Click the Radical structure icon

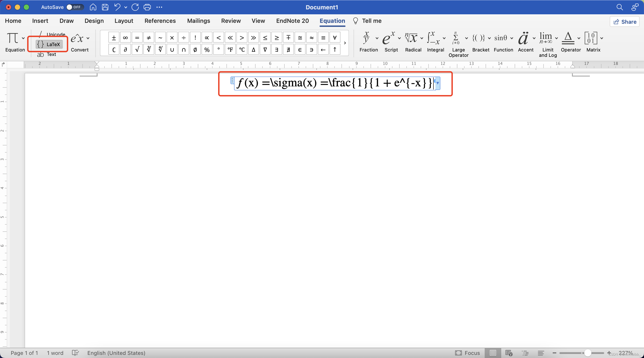pyautogui.click(x=411, y=38)
